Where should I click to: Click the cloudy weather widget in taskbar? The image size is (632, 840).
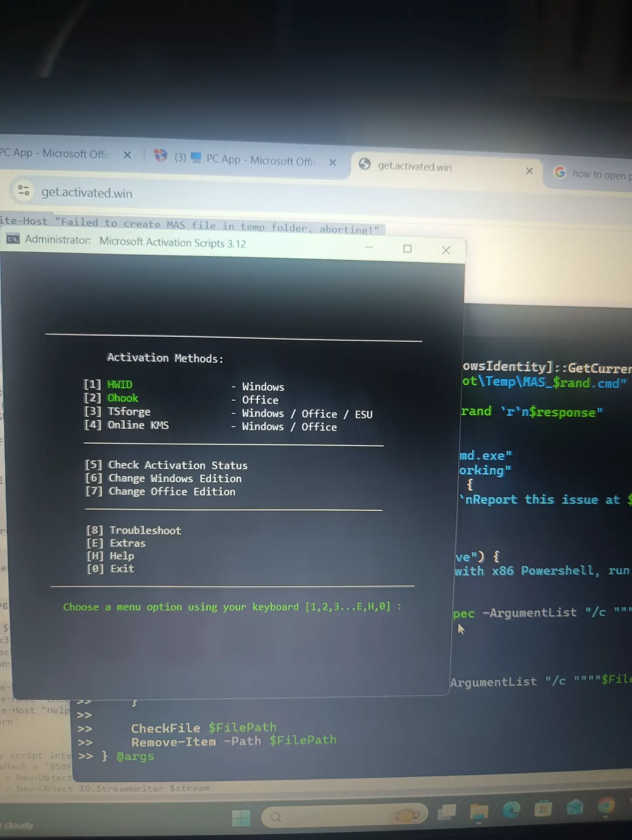coord(17,825)
